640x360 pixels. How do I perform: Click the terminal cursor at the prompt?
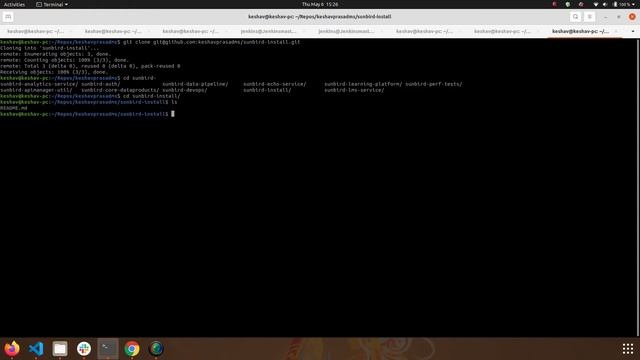click(x=173, y=114)
